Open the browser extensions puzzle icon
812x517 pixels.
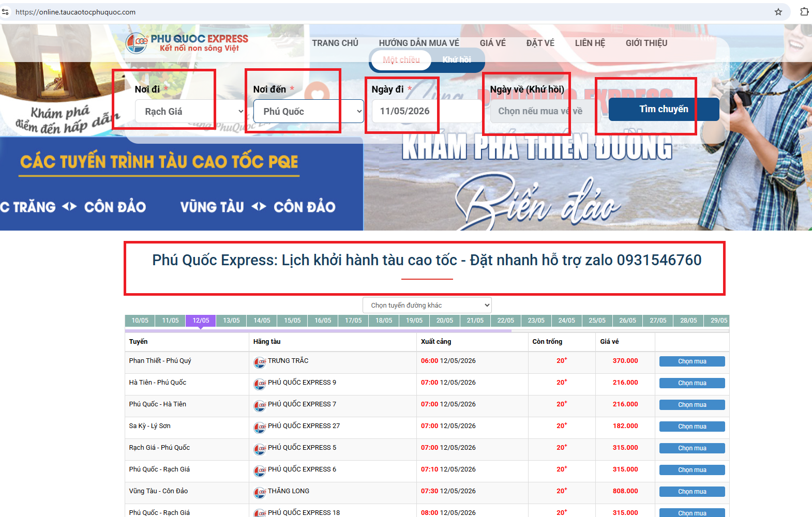[804, 11]
